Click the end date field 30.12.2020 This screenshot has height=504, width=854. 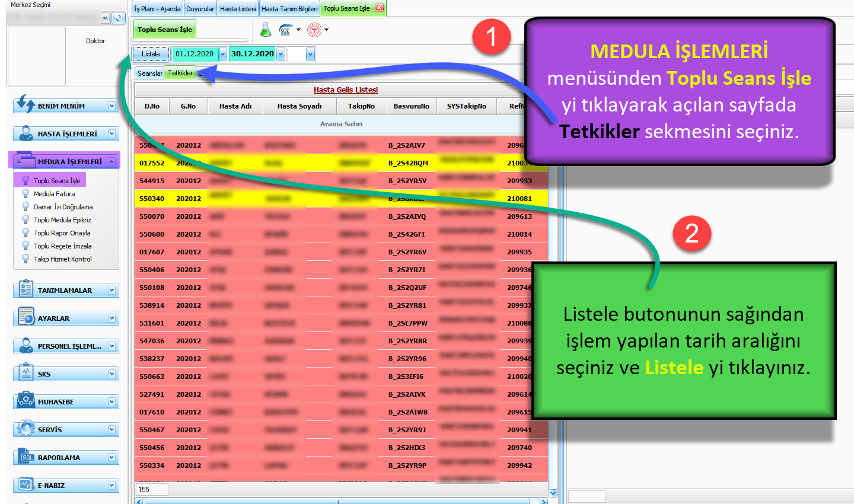pyautogui.click(x=253, y=54)
